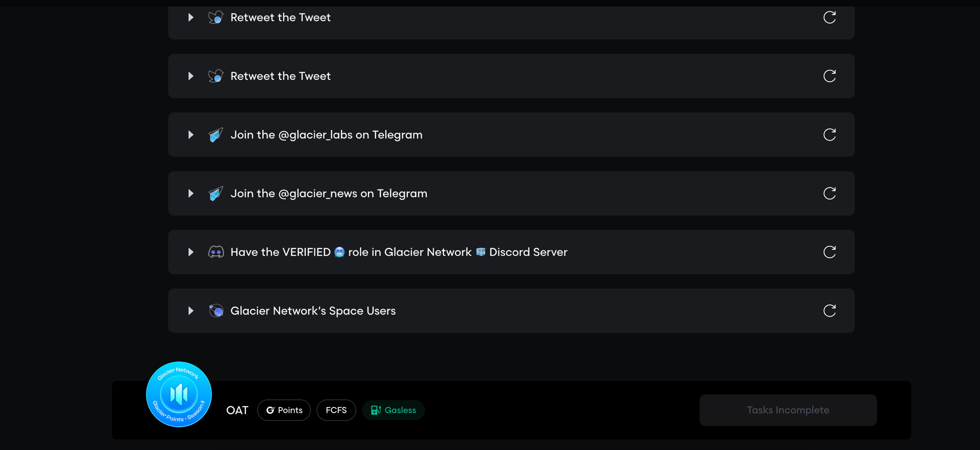This screenshot has width=980, height=450.
Task: Click the Discord icon beside VERIFIED role task
Action: [216, 252]
